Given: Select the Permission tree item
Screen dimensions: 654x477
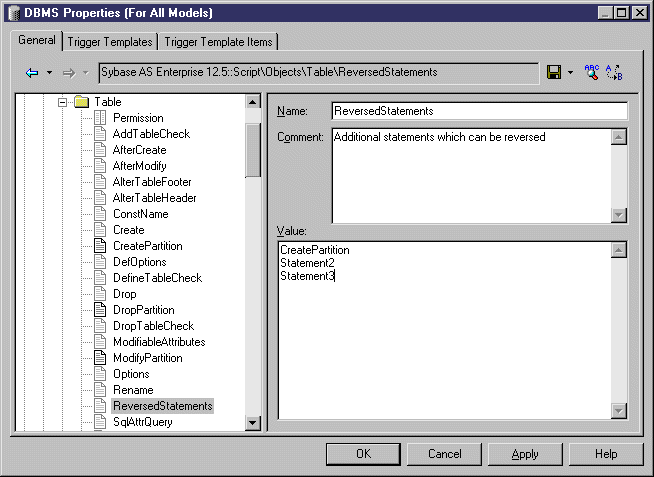Looking at the screenshot, I should click(138, 118).
